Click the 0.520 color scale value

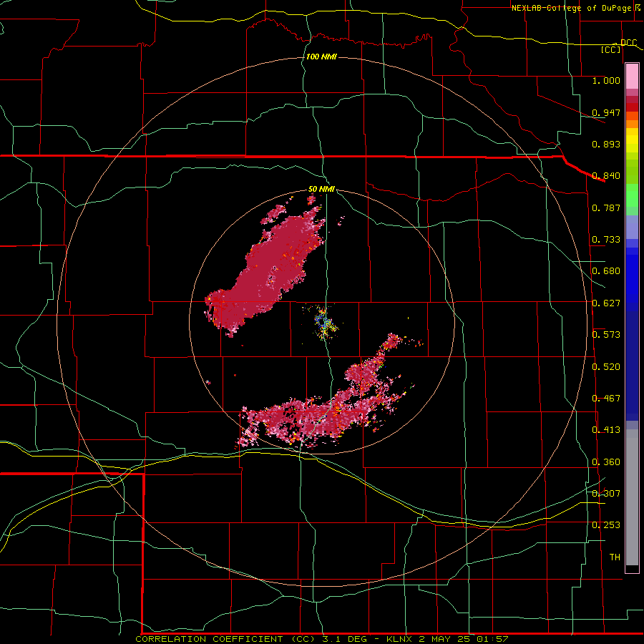pyautogui.click(x=606, y=367)
